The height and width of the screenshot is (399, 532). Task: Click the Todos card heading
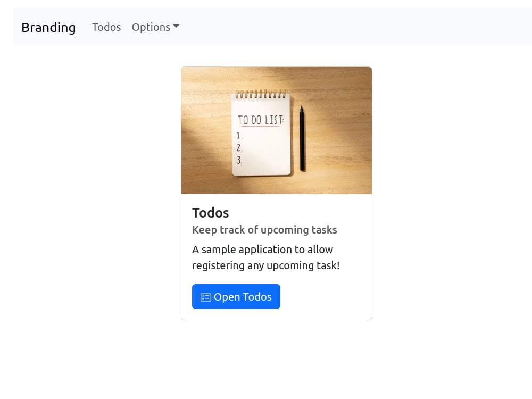[x=210, y=213]
